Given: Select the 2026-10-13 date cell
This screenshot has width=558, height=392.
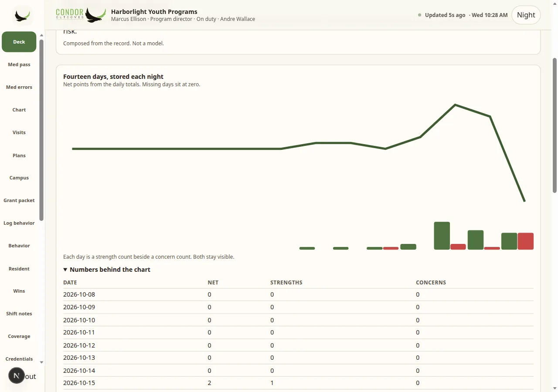Looking at the screenshot, I should coord(79,358).
